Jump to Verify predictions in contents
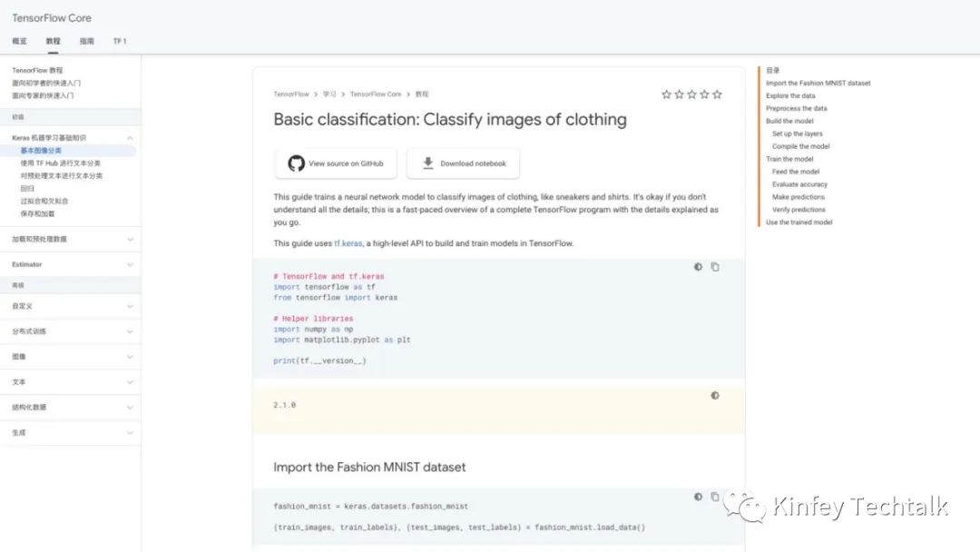980x552 pixels. click(x=799, y=210)
